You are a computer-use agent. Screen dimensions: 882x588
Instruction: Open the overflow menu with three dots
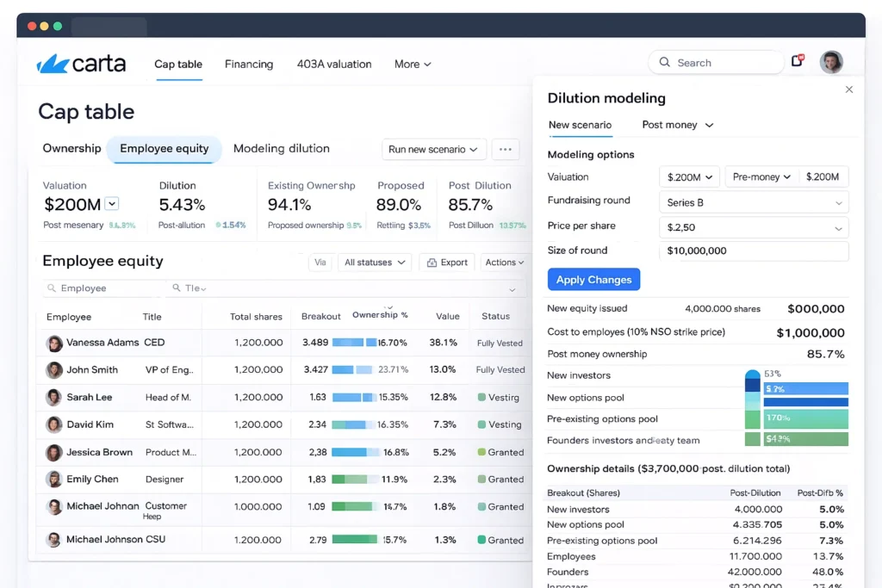click(506, 149)
